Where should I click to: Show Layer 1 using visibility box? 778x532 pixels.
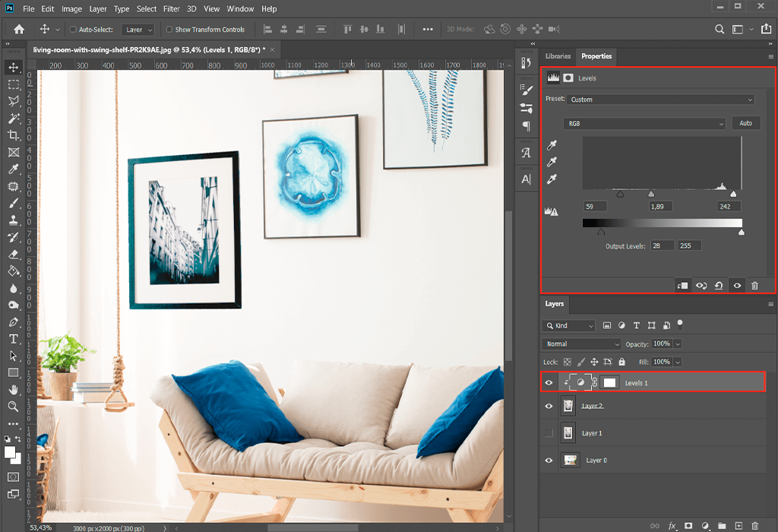click(549, 432)
